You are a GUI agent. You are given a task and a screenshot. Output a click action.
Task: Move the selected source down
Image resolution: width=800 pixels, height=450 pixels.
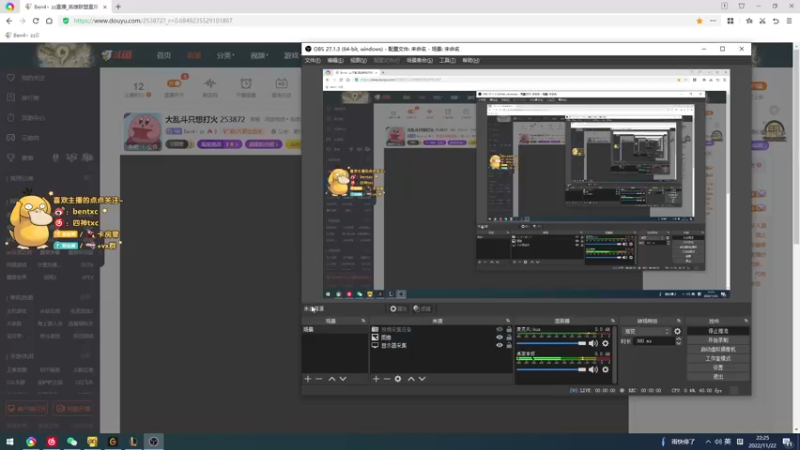click(x=422, y=379)
